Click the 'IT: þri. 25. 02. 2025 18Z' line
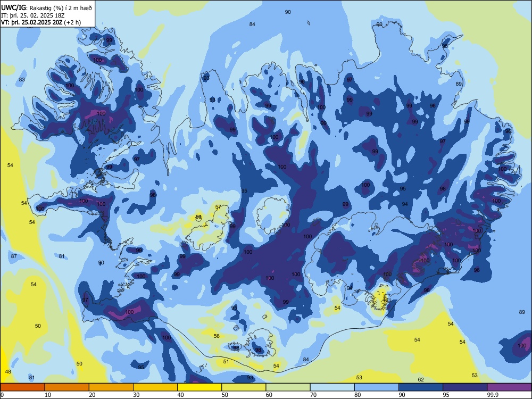 pyautogui.click(x=33, y=15)
